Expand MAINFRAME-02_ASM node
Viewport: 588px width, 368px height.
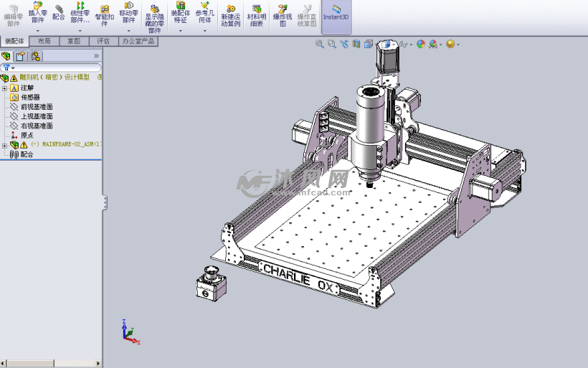[4, 145]
